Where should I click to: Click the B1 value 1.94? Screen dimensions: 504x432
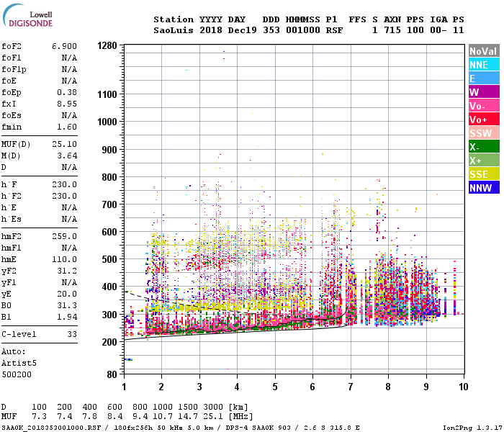pos(67,317)
